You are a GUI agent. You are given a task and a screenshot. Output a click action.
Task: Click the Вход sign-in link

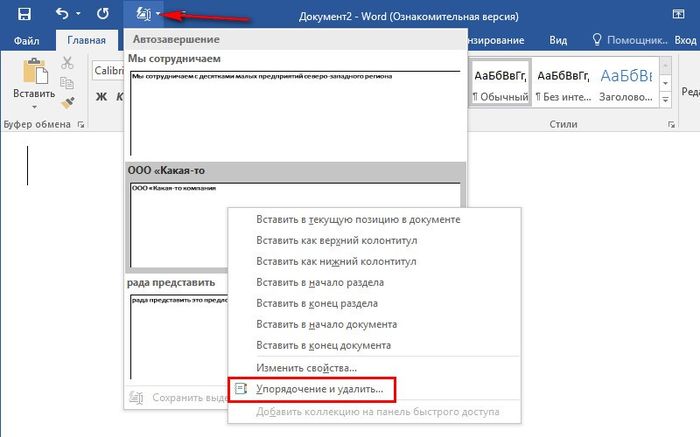click(685, 40)
